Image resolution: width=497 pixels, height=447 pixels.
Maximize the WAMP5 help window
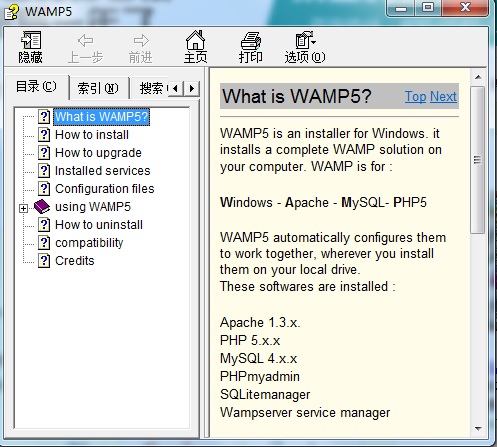428,8
